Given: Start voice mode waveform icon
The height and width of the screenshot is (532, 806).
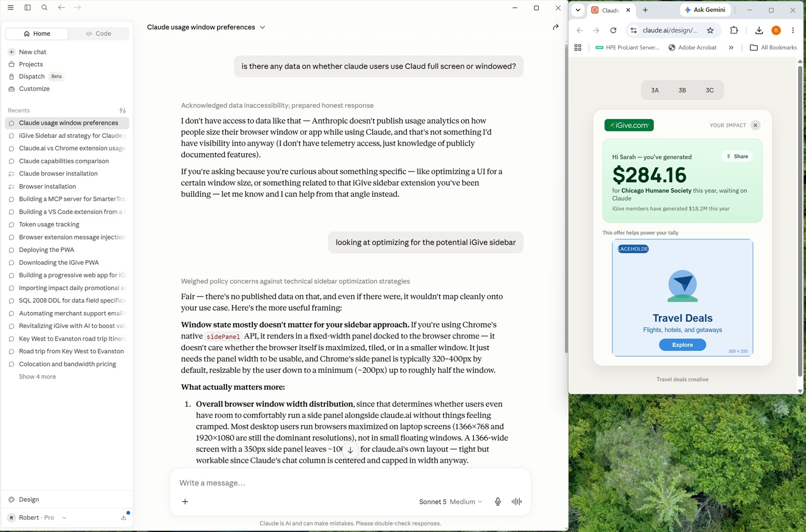Looking at the screenshot, I should pos(516,501).
